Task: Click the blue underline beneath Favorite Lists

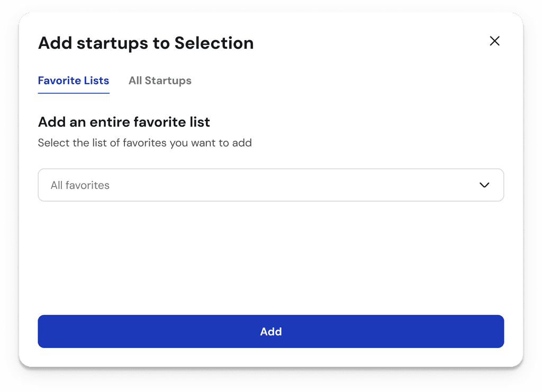Action: click(x=74, y=93)
